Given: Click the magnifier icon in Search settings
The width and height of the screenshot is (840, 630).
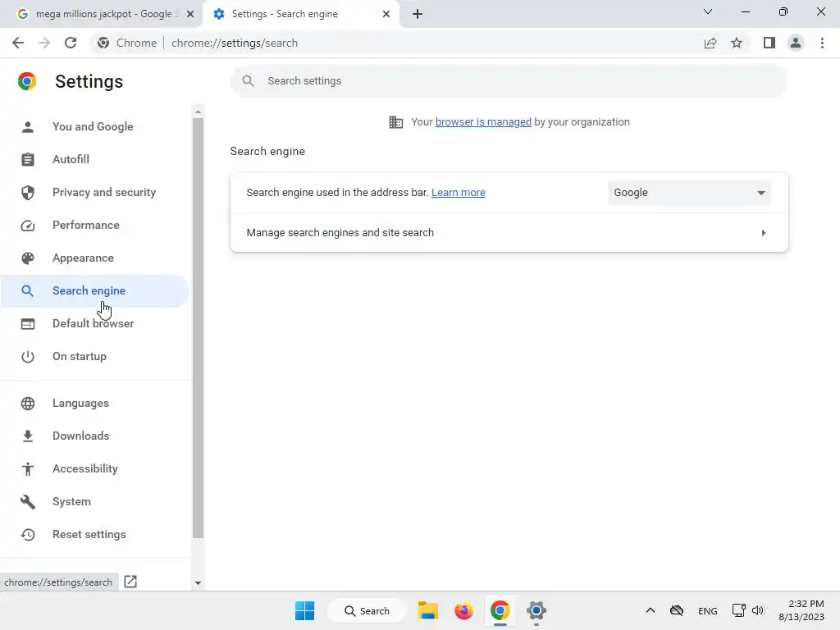Looking at the screenshot, I should [248, 81].
